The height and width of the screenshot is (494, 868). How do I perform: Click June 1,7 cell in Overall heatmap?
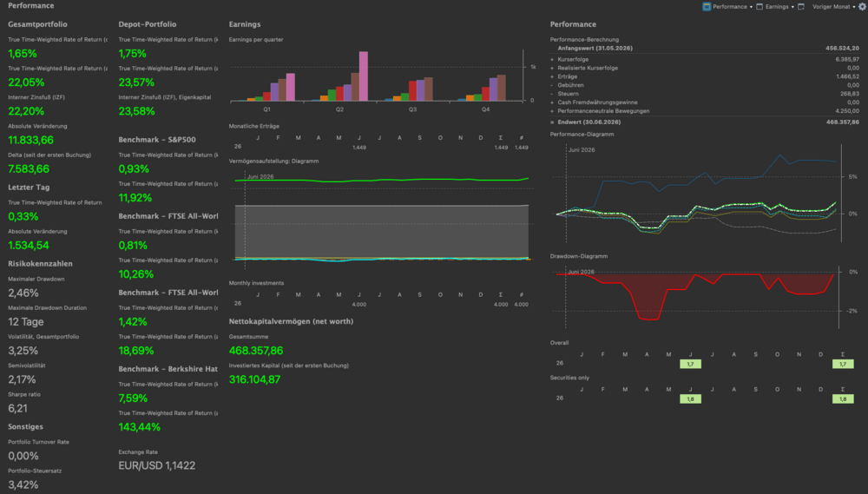point(690,364)
